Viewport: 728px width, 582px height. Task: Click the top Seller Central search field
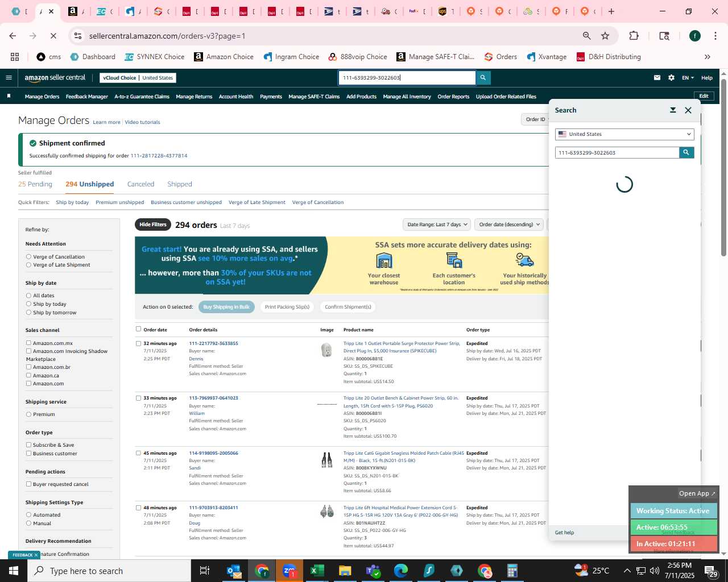(407, 78)
